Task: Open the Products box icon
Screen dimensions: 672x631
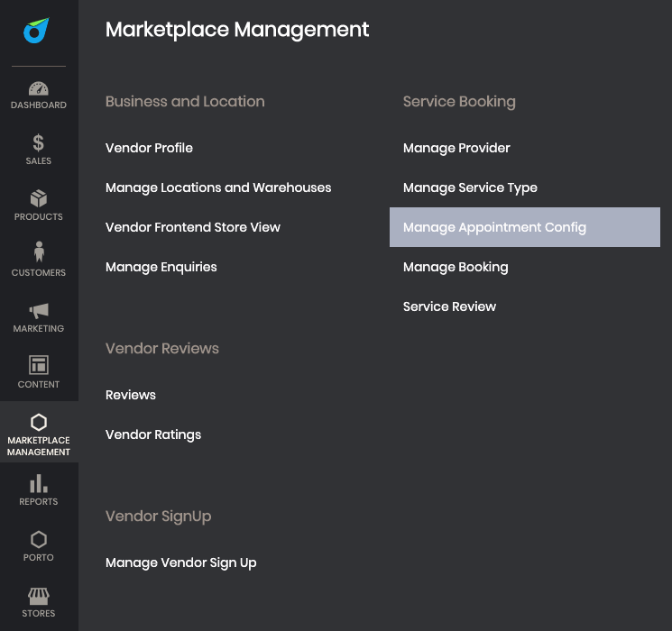Action: point(39,199)
